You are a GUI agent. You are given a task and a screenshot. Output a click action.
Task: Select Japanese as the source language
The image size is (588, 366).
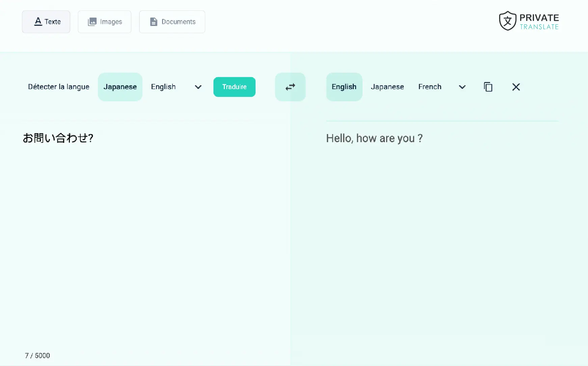[120, 87]
